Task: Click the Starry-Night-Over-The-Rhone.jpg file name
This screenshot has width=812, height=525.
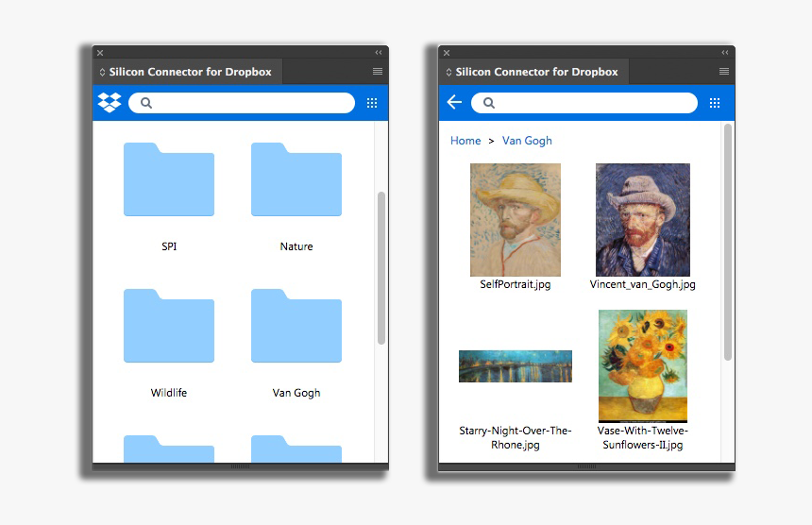Action: point(516,437)
